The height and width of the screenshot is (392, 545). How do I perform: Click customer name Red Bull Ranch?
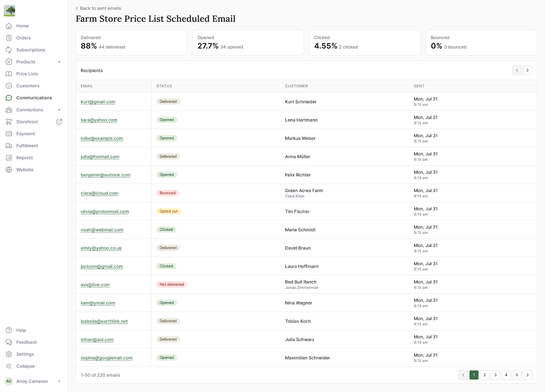pos(301,282)
